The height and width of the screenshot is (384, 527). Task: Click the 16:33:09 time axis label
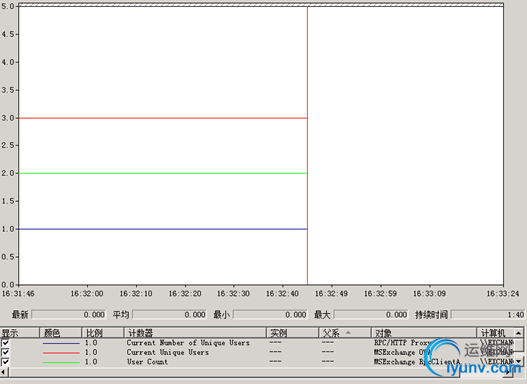pos(430,294)
